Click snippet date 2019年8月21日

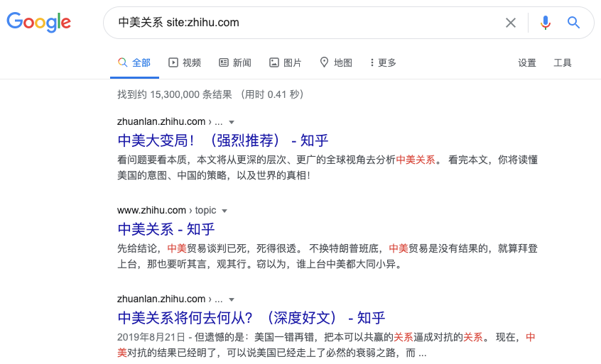[x=151, y=337]
